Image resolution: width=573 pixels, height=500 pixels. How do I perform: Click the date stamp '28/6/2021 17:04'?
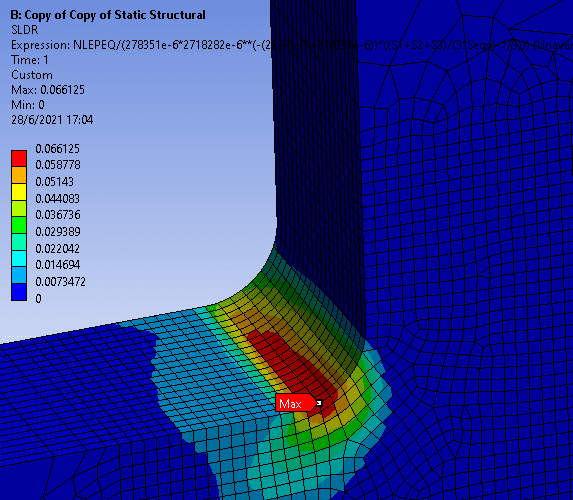click(x=52, y=120)
